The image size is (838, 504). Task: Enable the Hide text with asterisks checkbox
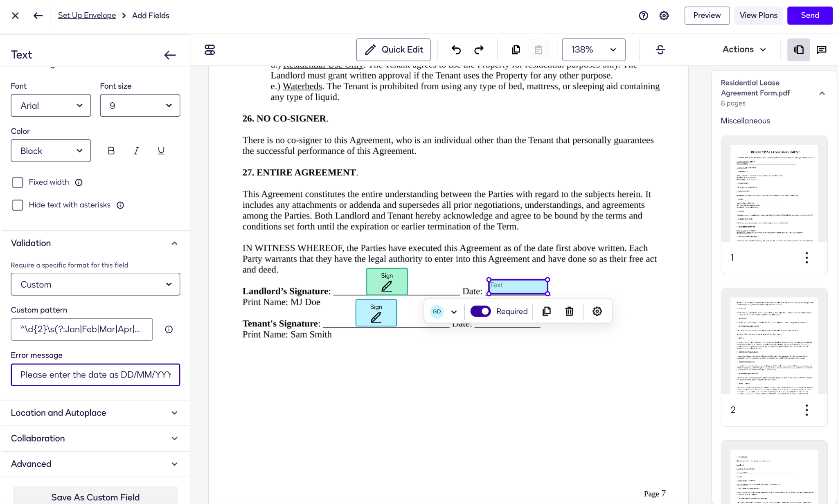(18, 205)
